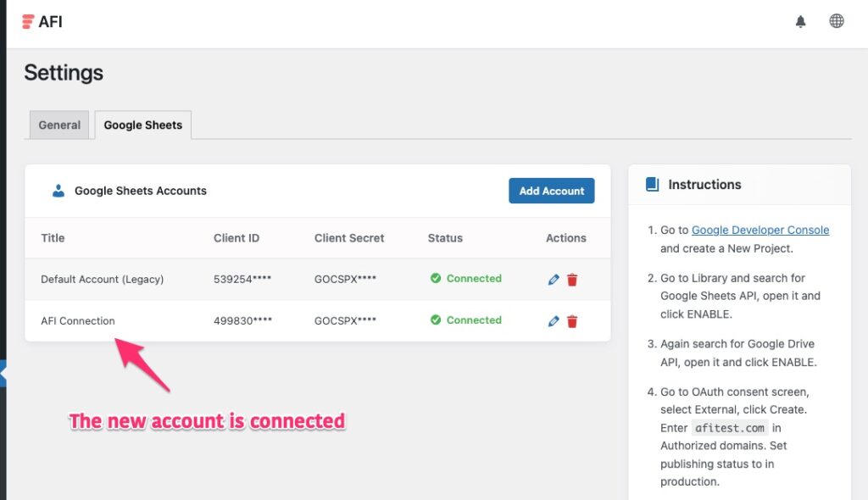Select the Google Sheets tab
868x500 pixels.
point(142,125)
